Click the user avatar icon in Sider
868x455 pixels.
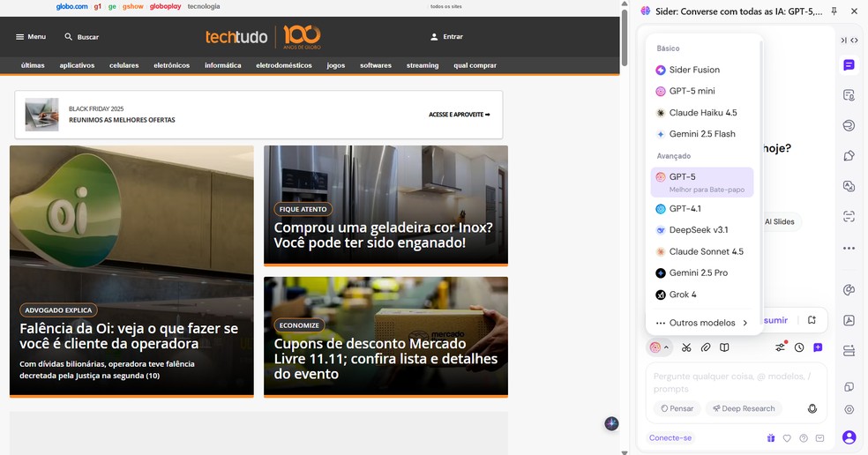click(x=849, y=437)
